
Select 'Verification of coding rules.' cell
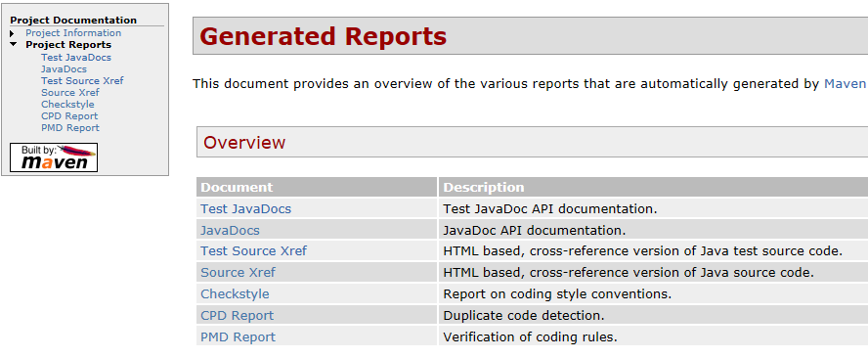pos(653,336)
